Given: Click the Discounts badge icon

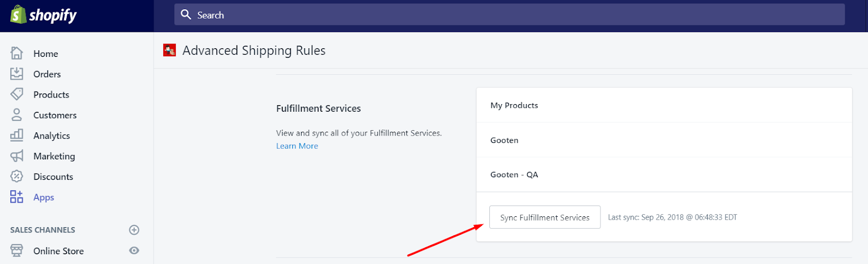Looking at the screenshot, I should 17,176.
